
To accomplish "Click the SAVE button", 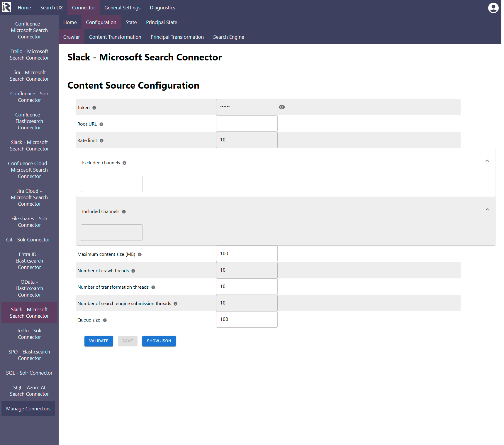I will [128, 341].
